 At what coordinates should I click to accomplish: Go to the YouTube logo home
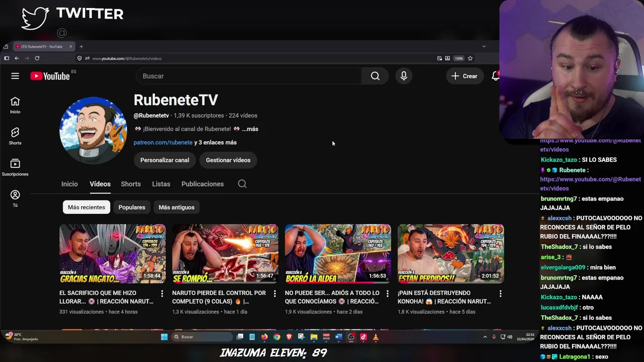tap(50, 76)
